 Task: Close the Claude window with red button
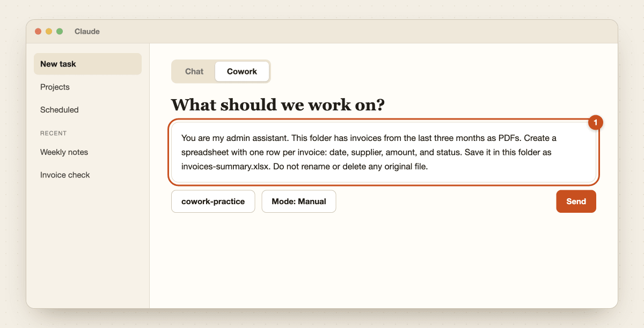point(38,32)
